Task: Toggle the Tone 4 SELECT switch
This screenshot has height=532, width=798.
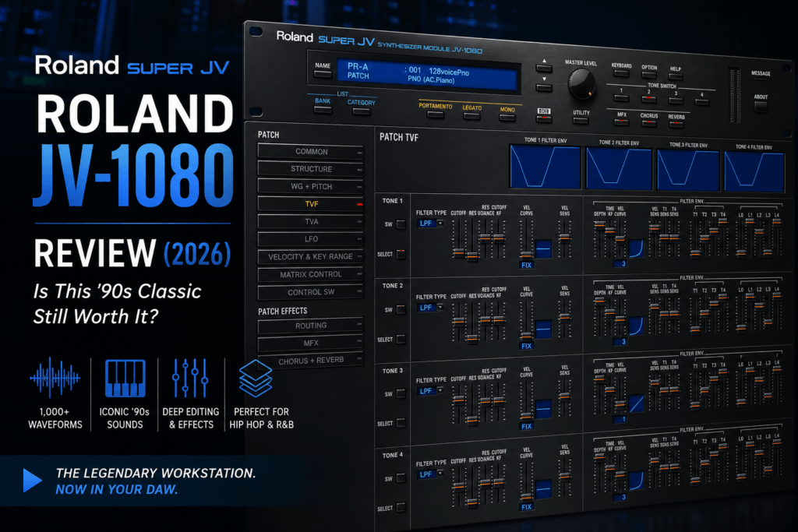Action: point(401,508)
